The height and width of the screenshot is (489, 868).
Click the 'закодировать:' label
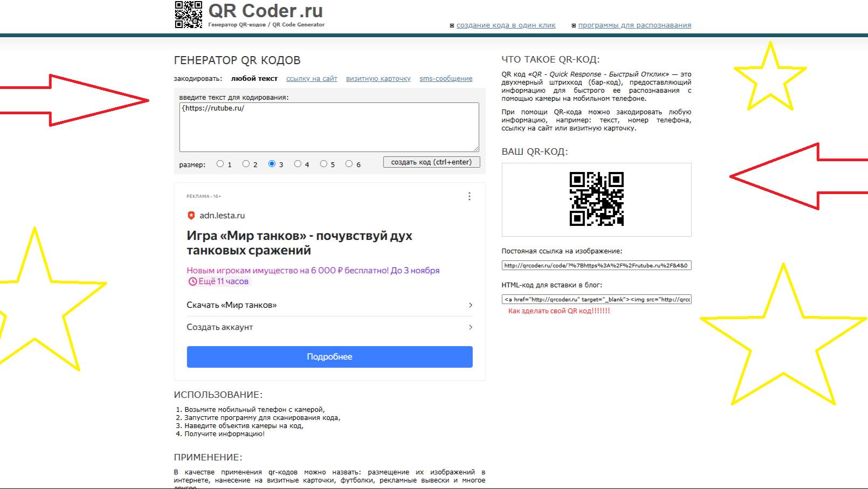coord(198,79)
